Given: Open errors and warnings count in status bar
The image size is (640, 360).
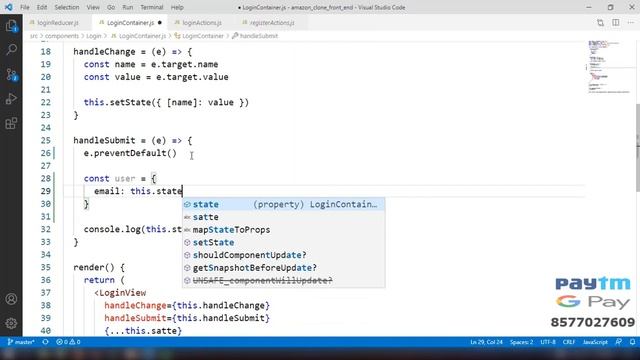Looking at the screenshot, I should (68, 342).
